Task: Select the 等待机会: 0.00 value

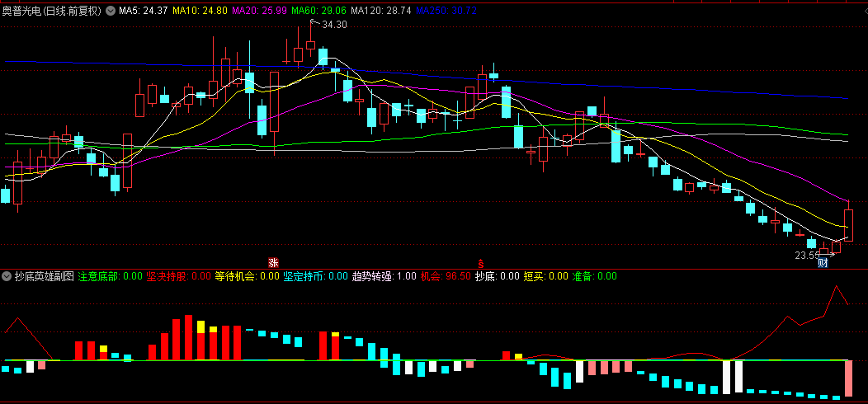Action: (x=247, y=276)
